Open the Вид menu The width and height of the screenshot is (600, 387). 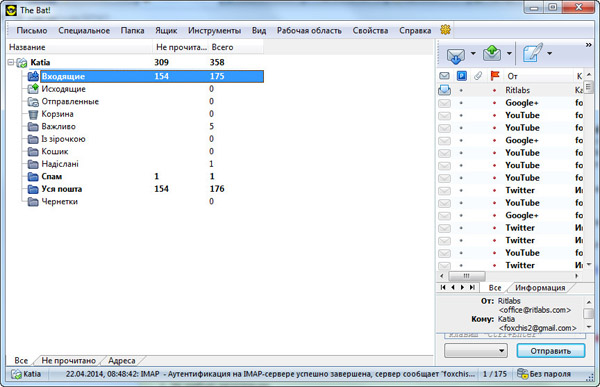(x=259, y=31)
